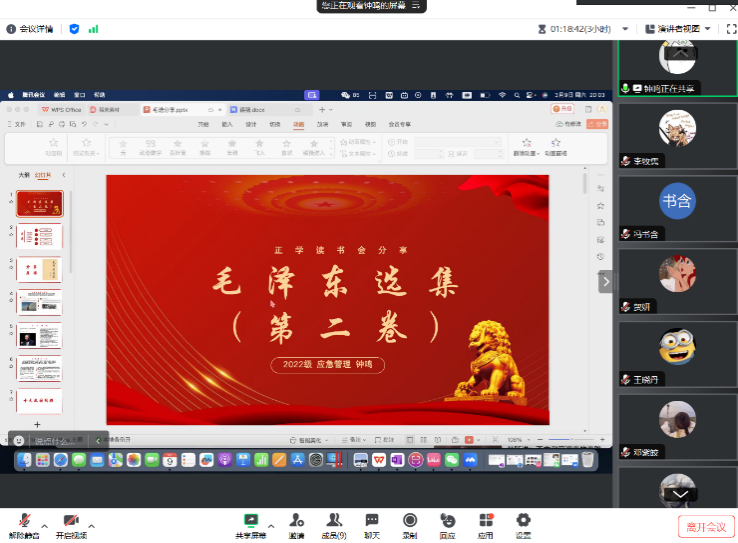This screenshot has width=738, height=543.
Task: Select 冯书含 participant video tile
Action: (x=677, y=211)
